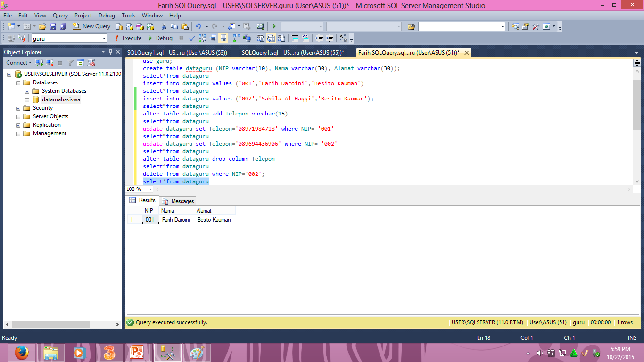Open Firefox from the taskbar
This screenshot has width=644, height=362.
pos(22,352)
